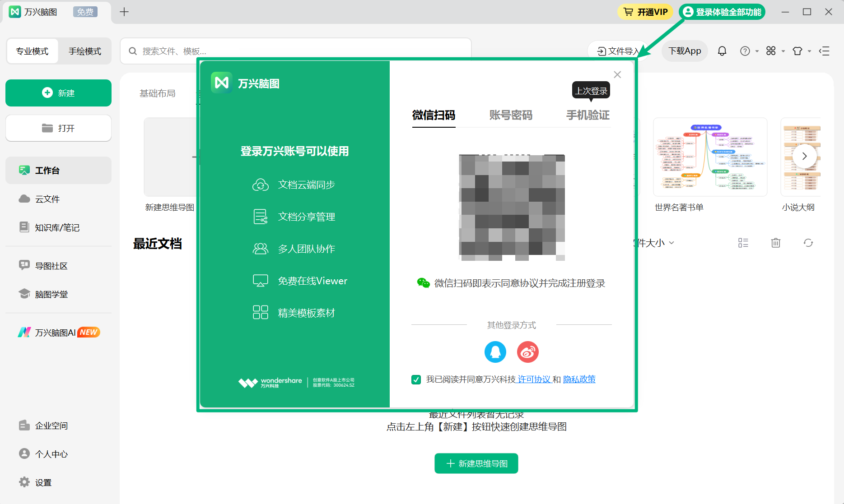Click 下载App button
This screenshot has width=844, height=504.
coord(685,51)
